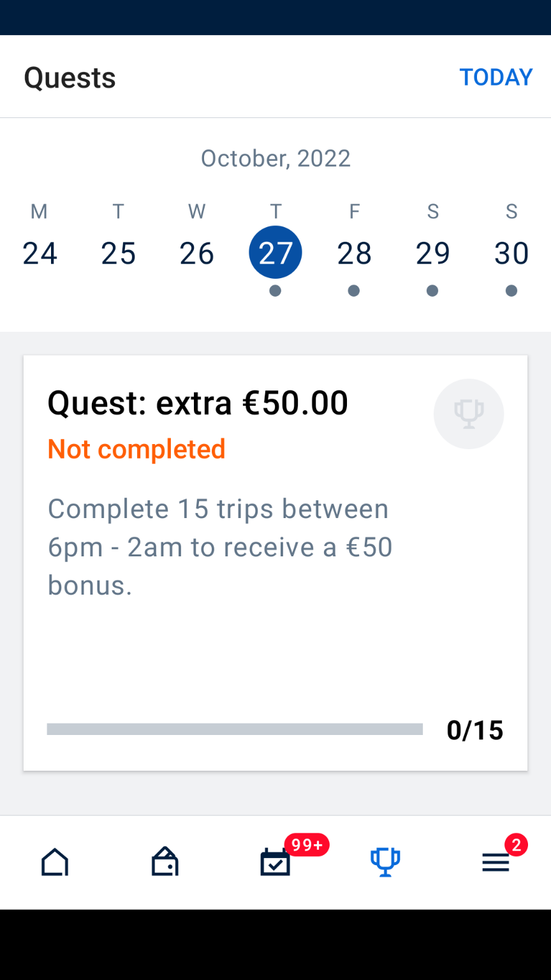Choose Friday 28 date
This screenshot has height=980, width=551.
pyautogui.click(x=354, y=253)
